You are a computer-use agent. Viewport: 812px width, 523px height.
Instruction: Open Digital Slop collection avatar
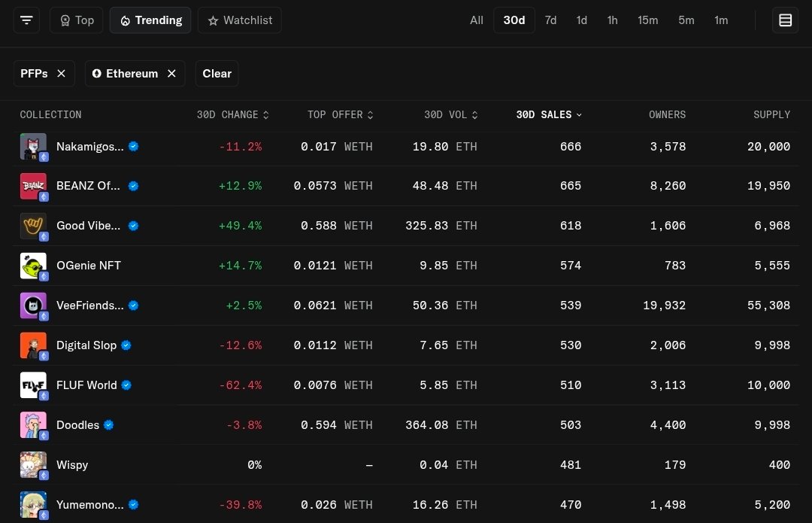33,345
